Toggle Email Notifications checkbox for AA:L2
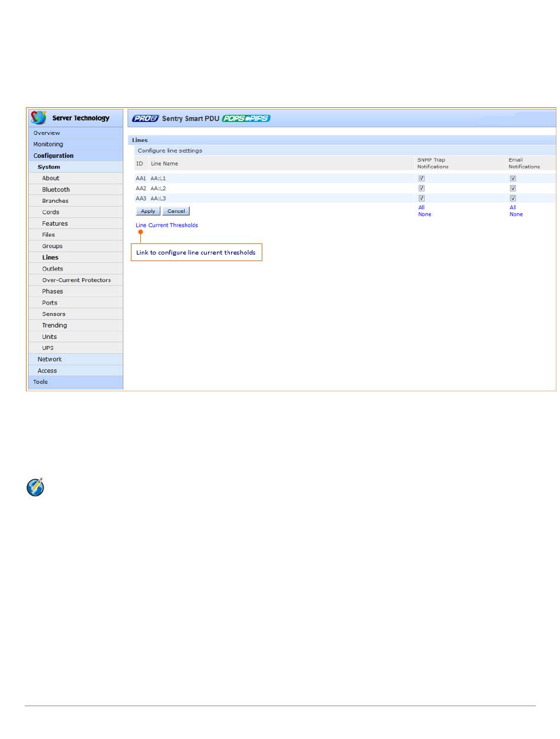This screenshot has height=739, width=560. 513,189
